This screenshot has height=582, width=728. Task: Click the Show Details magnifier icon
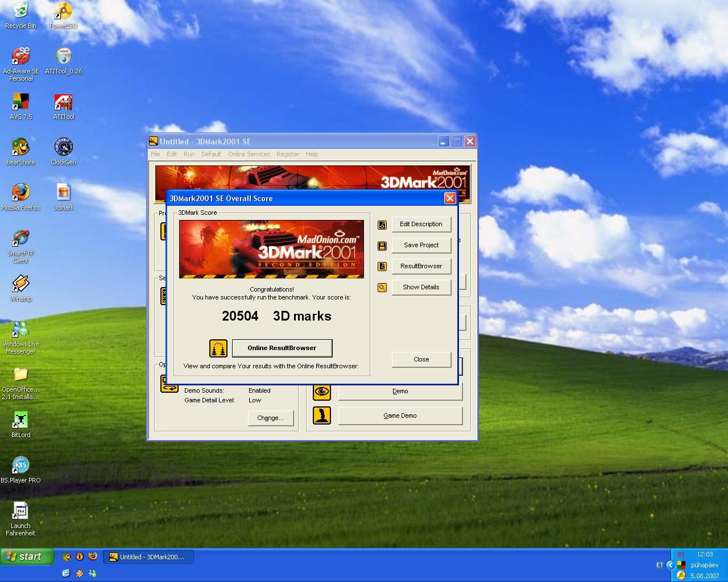tap(382, 288)
